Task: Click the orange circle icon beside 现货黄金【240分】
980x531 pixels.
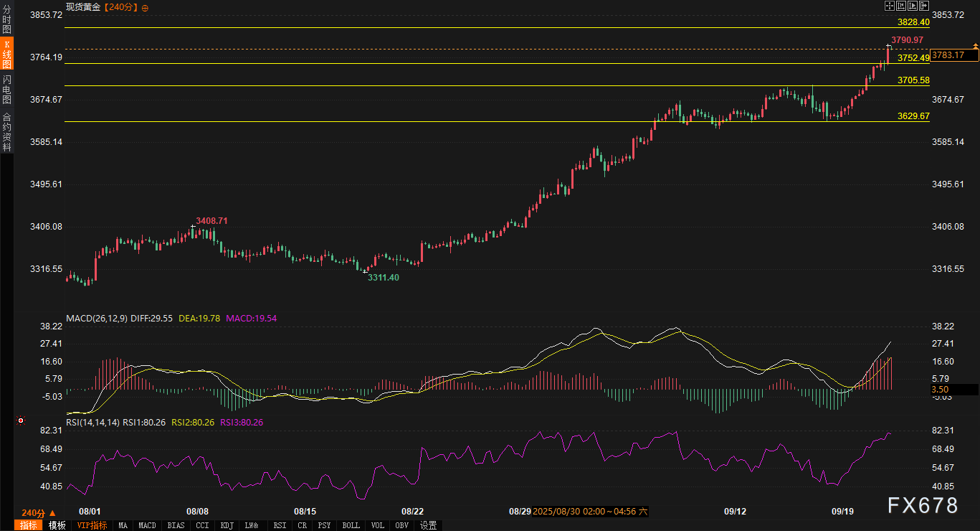Action: (146, 8)
